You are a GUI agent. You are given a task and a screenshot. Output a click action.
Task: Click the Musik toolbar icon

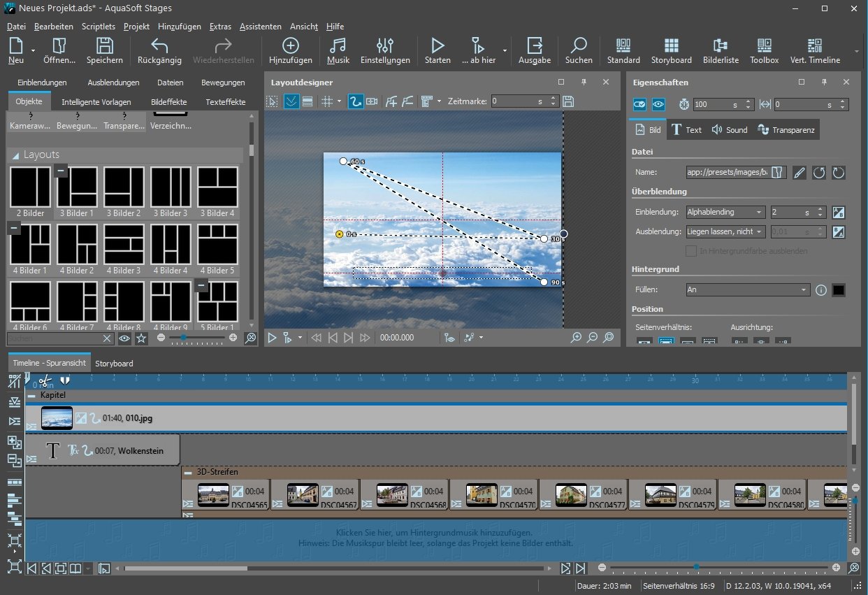[x=338, y=51]
